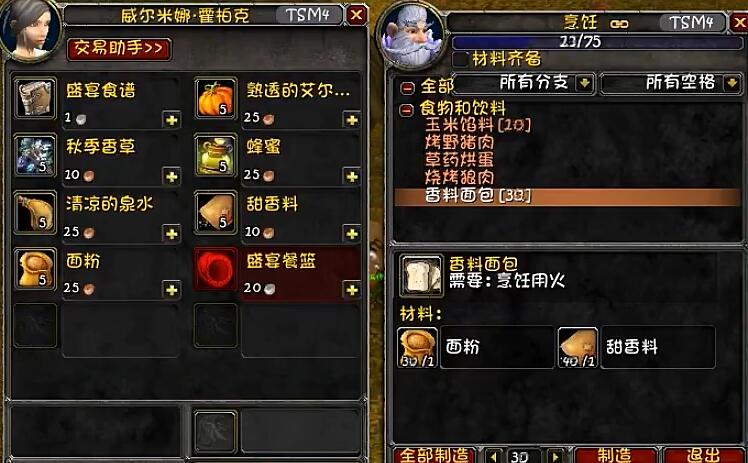
Task: Enable the 材料齐备 checkbox
Action: pyautogui.click(x=461, y=59)
